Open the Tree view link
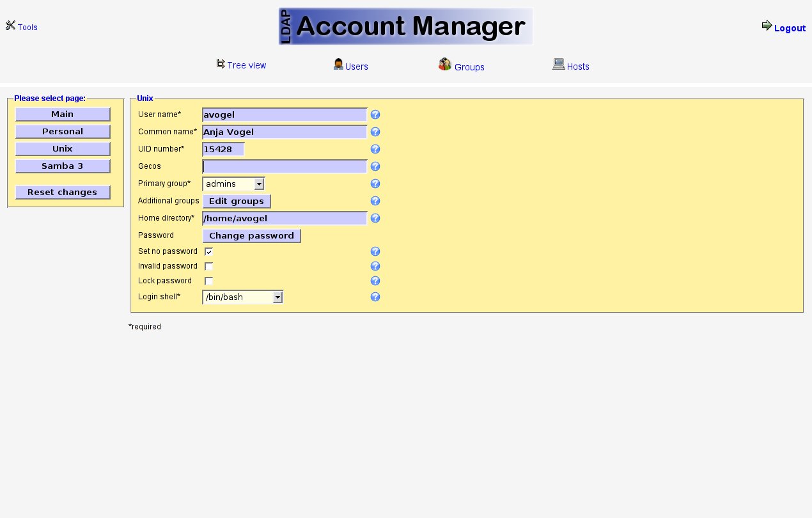The height and width of the screenshot is (518, 812). 246,65
